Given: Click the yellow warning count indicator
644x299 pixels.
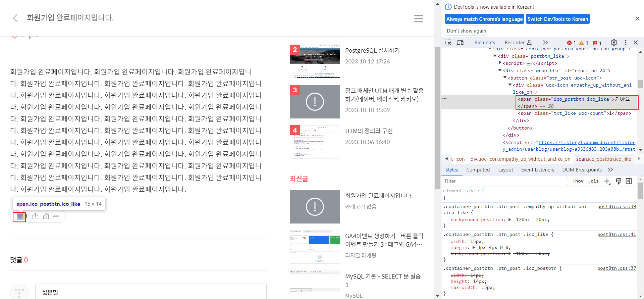Looking at the screenshot, I should (x=584, y=43).
